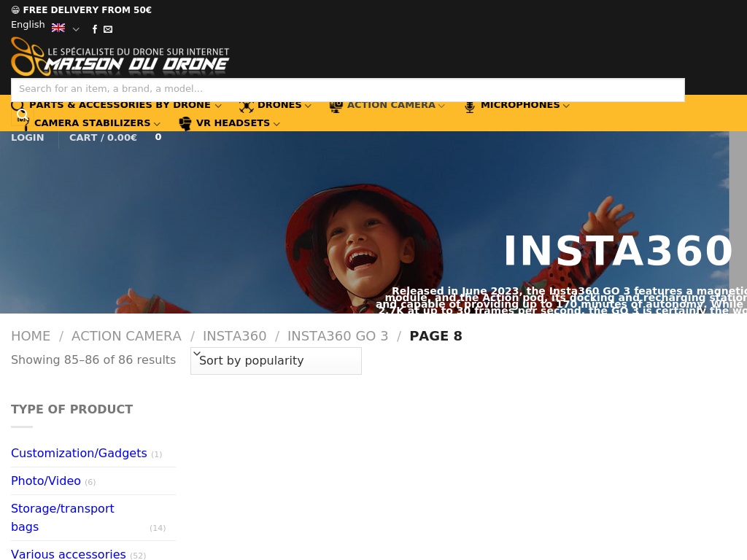
Task: Open the Facebook page icon
Action: tap(95, 29)
